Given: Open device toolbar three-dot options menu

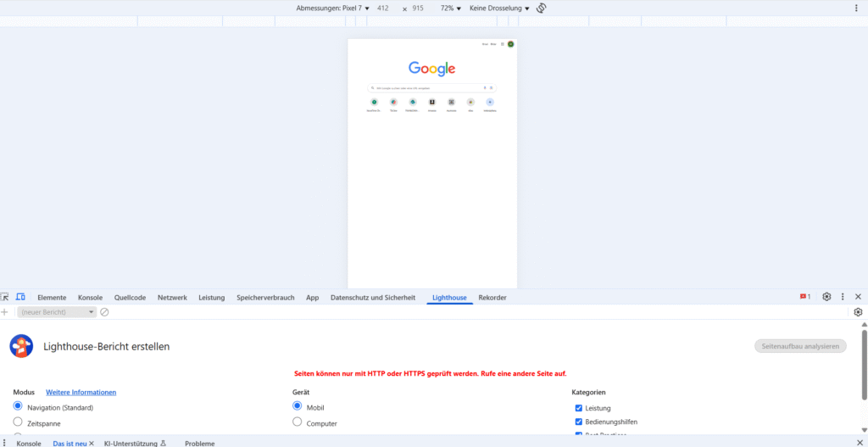Looking at the screenshot, I should click(857, 8).
